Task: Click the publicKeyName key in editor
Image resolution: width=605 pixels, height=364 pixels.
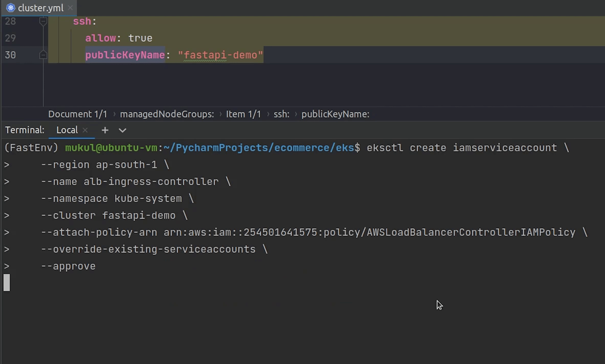Action: (125, 55)
